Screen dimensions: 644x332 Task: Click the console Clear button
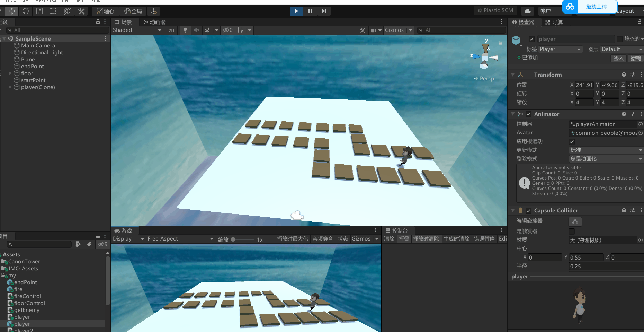pyautogui.click(x=389, y=239)
